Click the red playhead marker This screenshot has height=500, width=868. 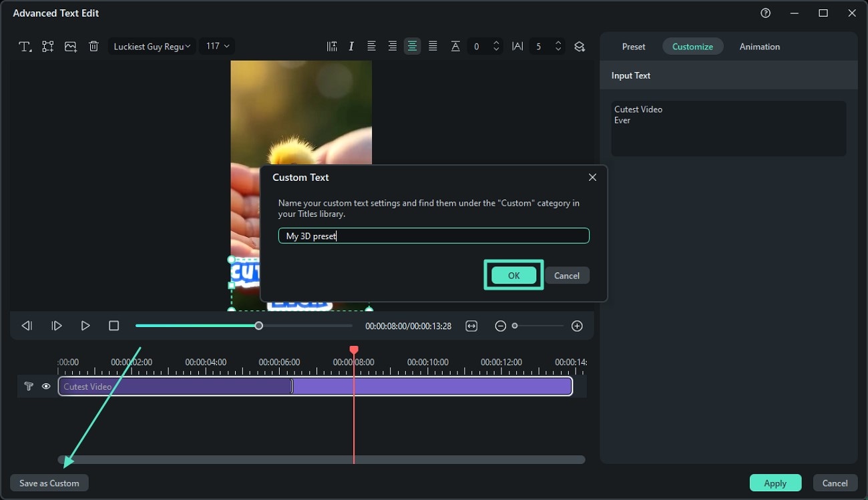coord(354,350)
